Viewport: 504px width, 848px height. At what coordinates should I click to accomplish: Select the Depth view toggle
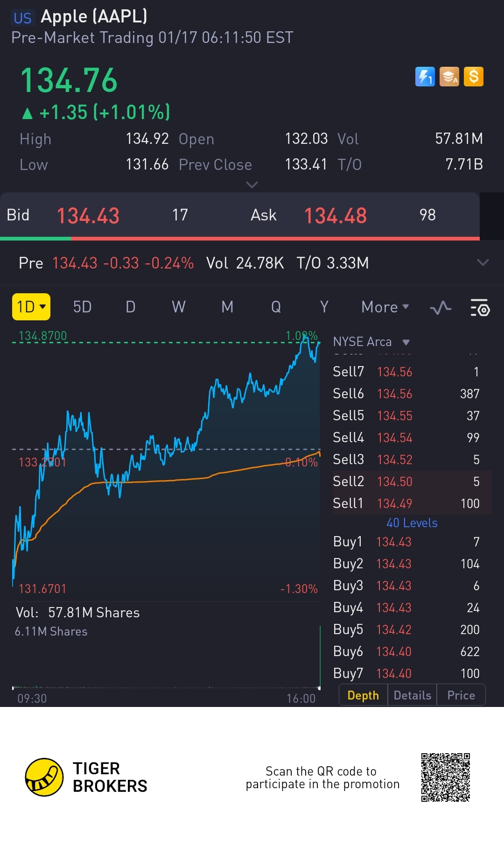pos(363,695)
